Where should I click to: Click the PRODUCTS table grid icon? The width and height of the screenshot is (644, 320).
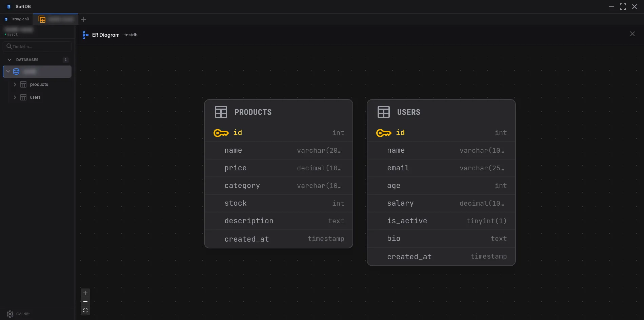pos(221,112)
